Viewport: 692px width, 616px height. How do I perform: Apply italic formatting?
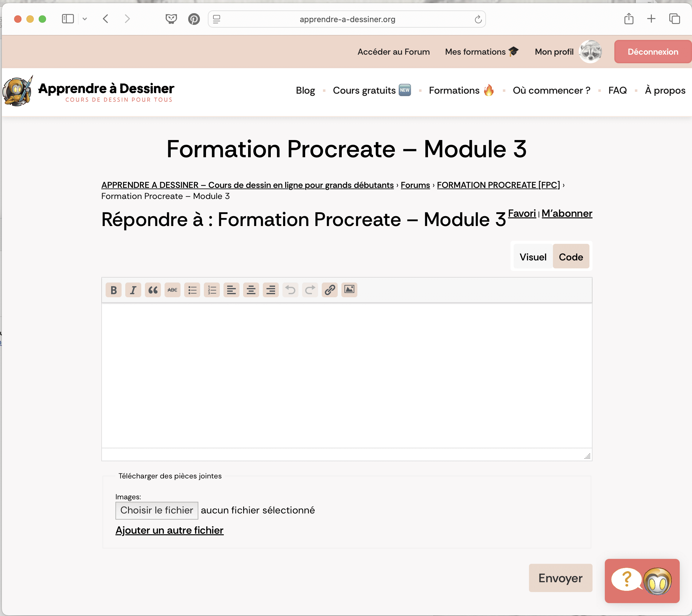(133, 290)
